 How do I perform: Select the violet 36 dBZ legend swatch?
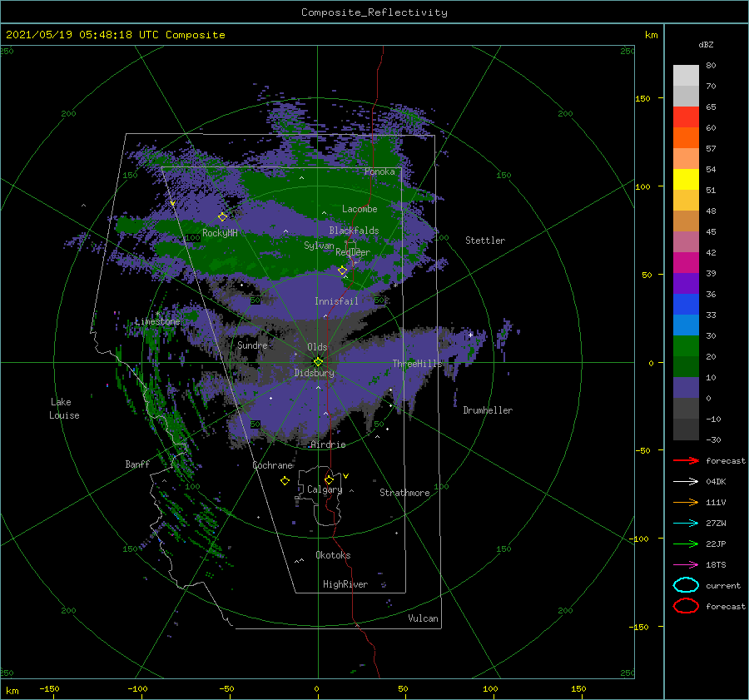click(x=686, y=283)
